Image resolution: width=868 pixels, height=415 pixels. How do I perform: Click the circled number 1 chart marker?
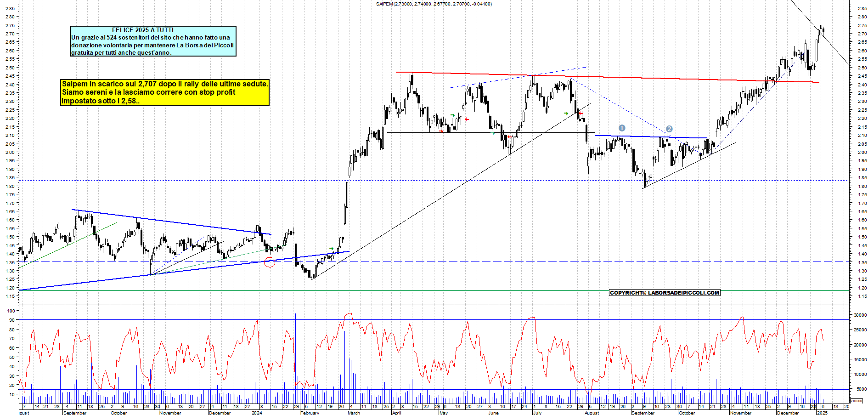pyautogui.click(x=622, y=128)
